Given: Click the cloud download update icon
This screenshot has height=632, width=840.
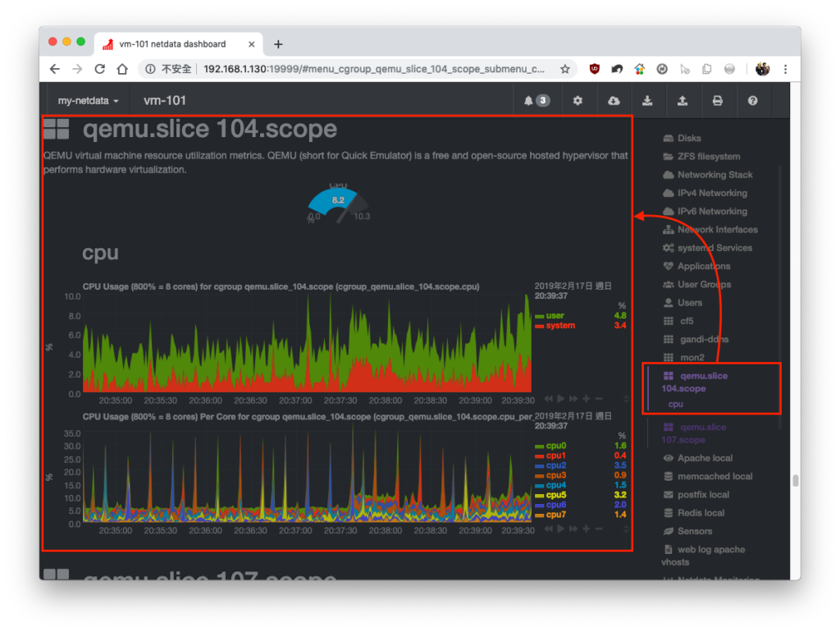Looking at the screenshot, I should [x=614, y=101].
